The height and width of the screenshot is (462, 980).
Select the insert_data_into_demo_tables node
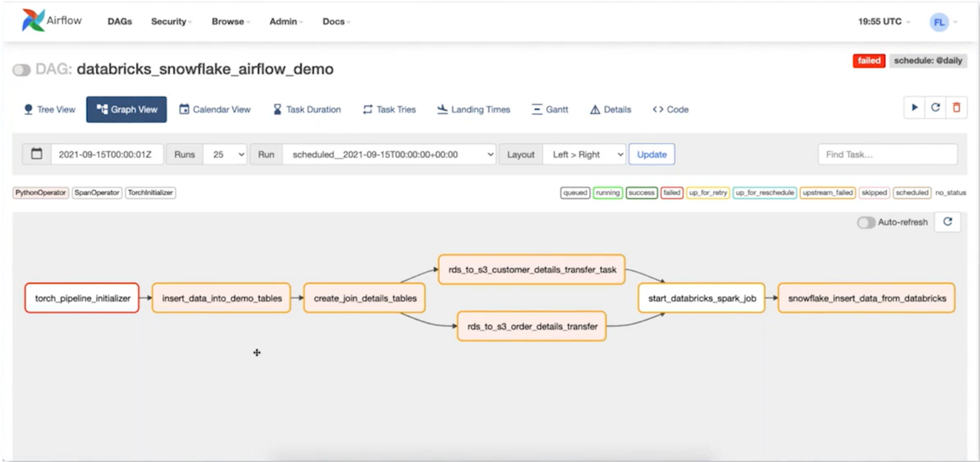click(x=222, y=297)
